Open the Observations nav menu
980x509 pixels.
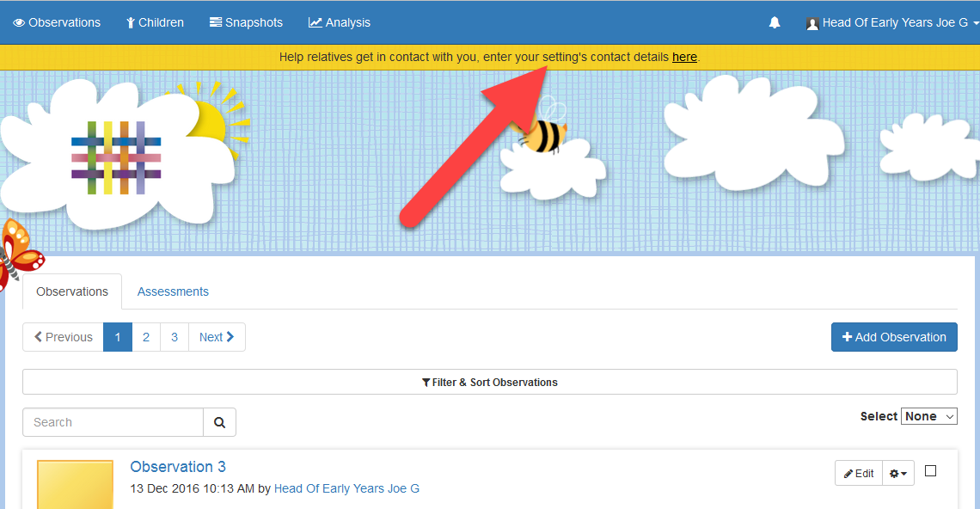tap(57, 22)
